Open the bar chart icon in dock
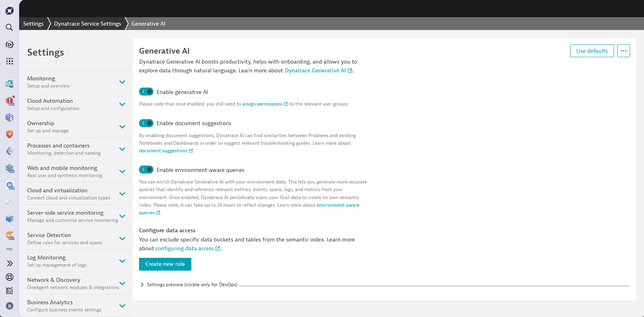 tap(10, 291)
